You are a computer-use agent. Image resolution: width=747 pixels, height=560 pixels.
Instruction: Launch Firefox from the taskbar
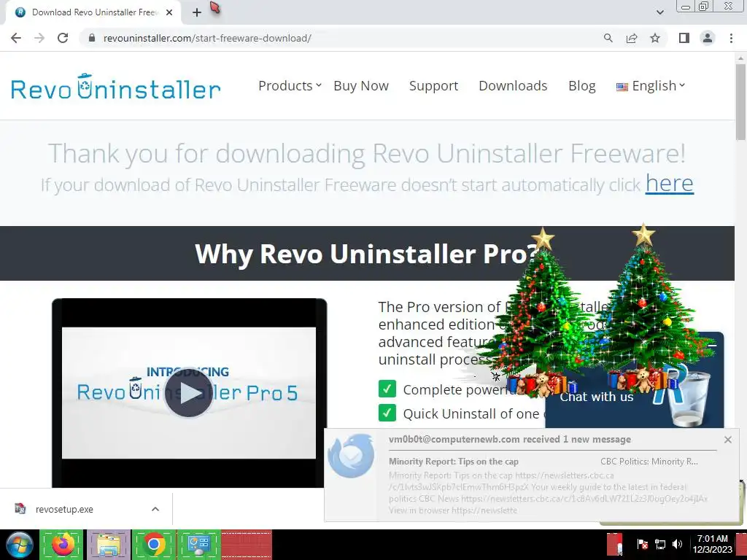pyautogui.click(x=63, y=544)
